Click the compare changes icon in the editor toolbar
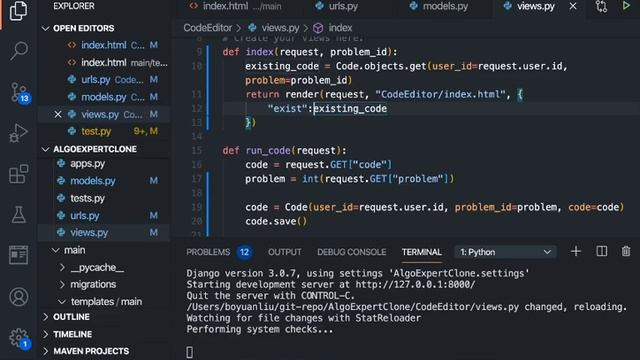 coord(601,7)
